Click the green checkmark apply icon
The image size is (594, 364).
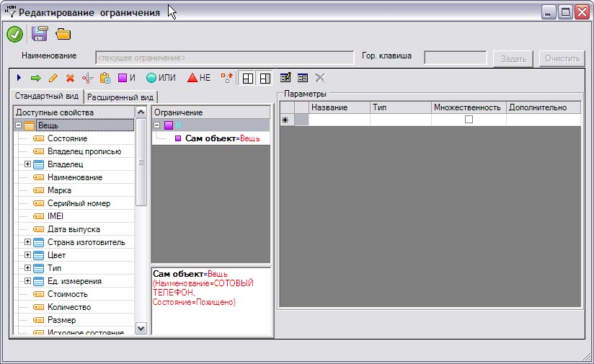click(14, 35)
